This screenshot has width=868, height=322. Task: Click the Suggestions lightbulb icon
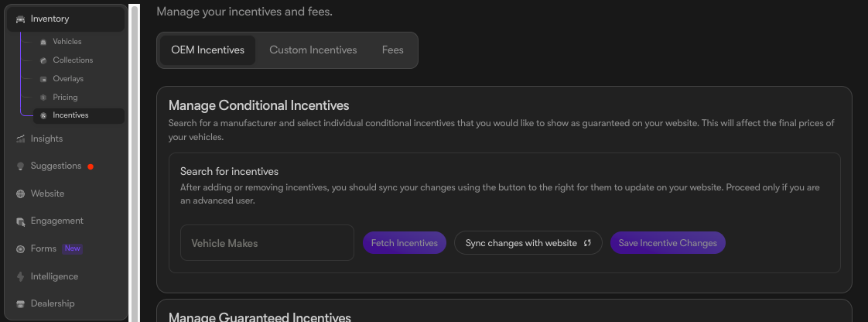point(20,166)
